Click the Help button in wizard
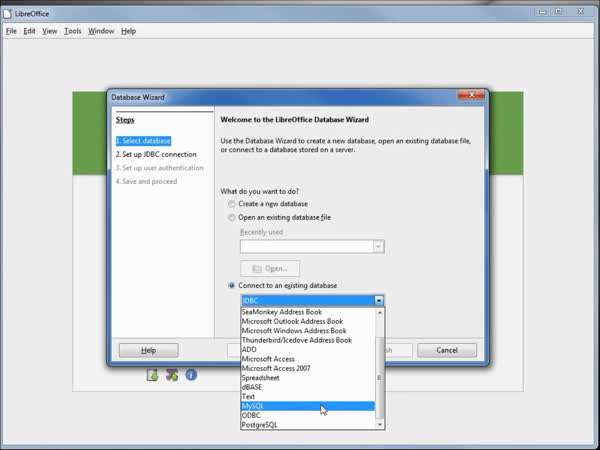This screenshot has height=450, width=600. point(148,350)
